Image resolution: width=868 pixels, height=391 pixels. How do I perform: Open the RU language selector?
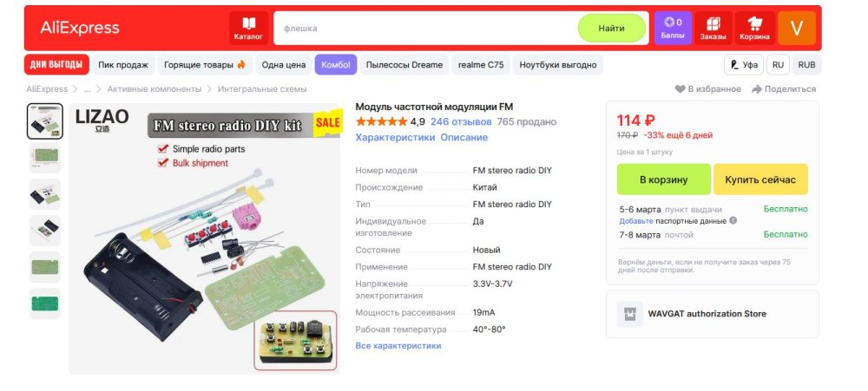[x=778, y=65]
